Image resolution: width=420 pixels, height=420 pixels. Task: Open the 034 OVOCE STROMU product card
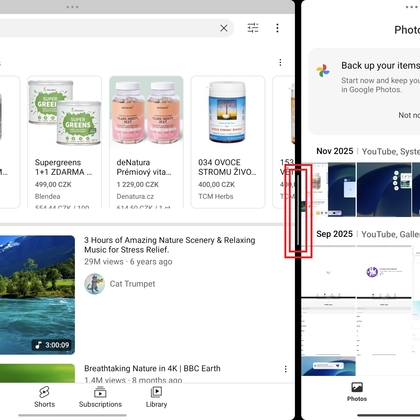coord(228,142)
